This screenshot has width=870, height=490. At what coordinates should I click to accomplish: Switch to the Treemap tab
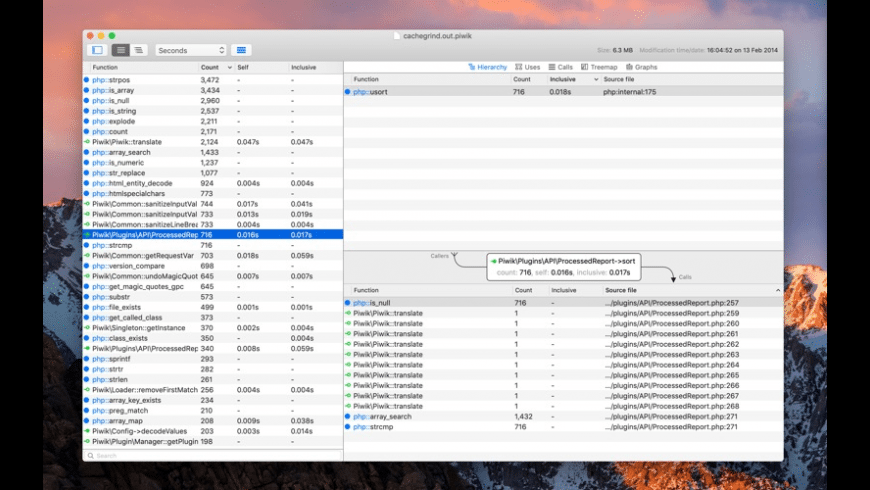pyautogui.click(x=599, y=67)
